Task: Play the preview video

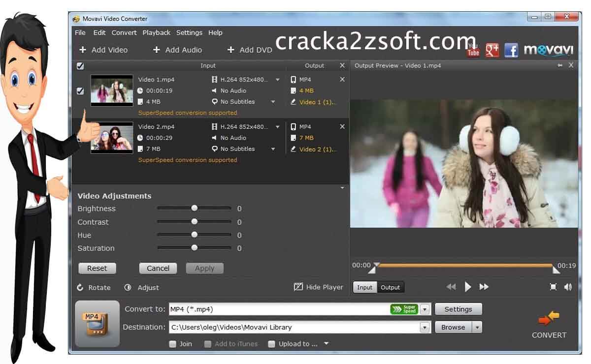Action: (x=468, y=287)
